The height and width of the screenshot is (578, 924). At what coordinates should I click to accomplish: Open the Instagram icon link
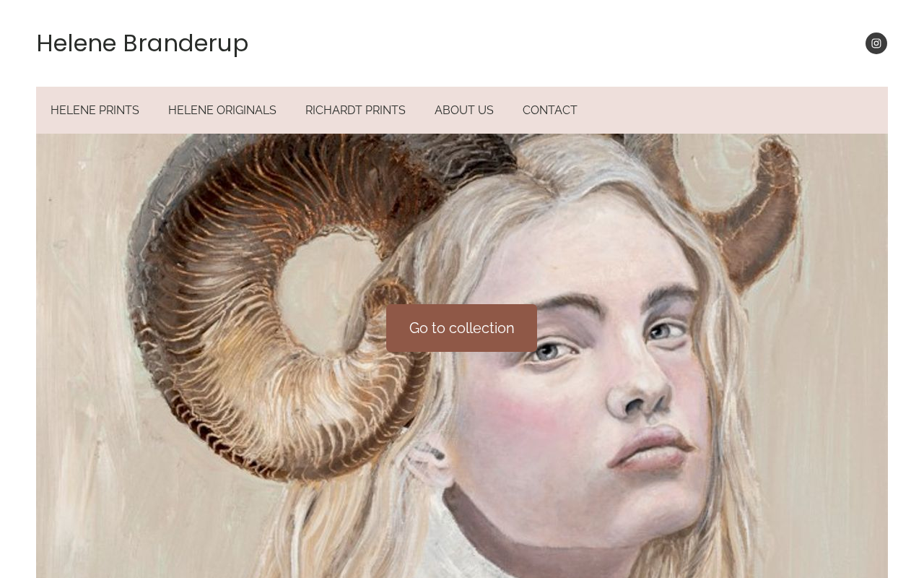click(876, 43)
